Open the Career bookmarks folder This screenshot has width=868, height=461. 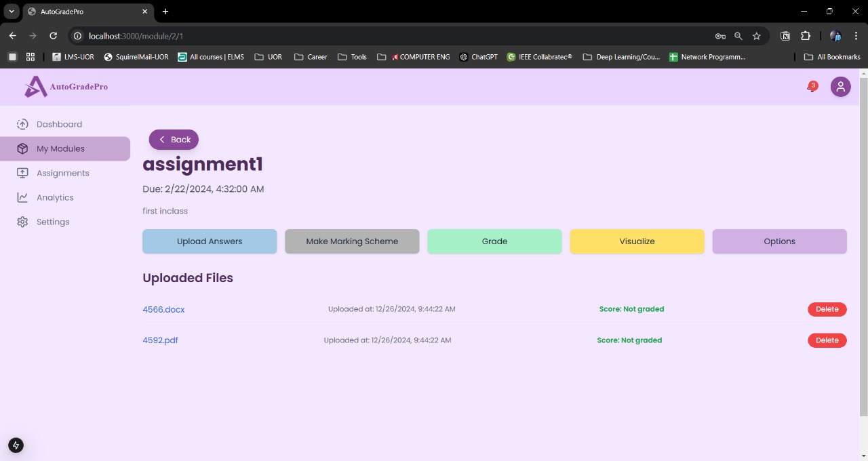[311, 57]
